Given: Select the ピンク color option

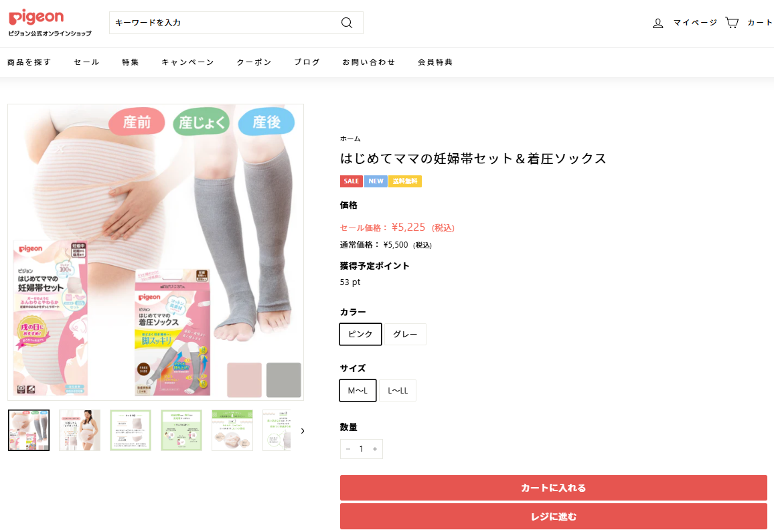Looking at the screenshot, I should [360, 334].
